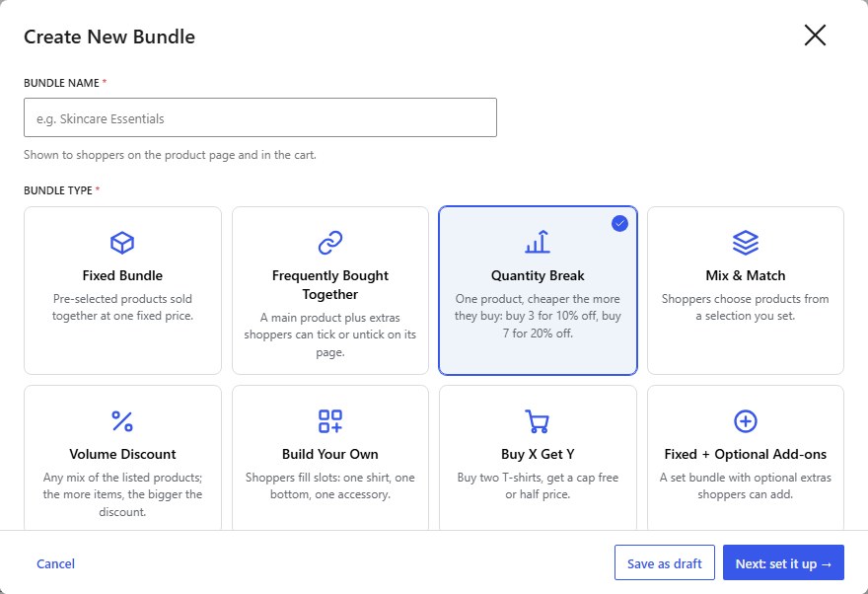
Task: Select the Build Your Own title
Action: click(329, 454)
